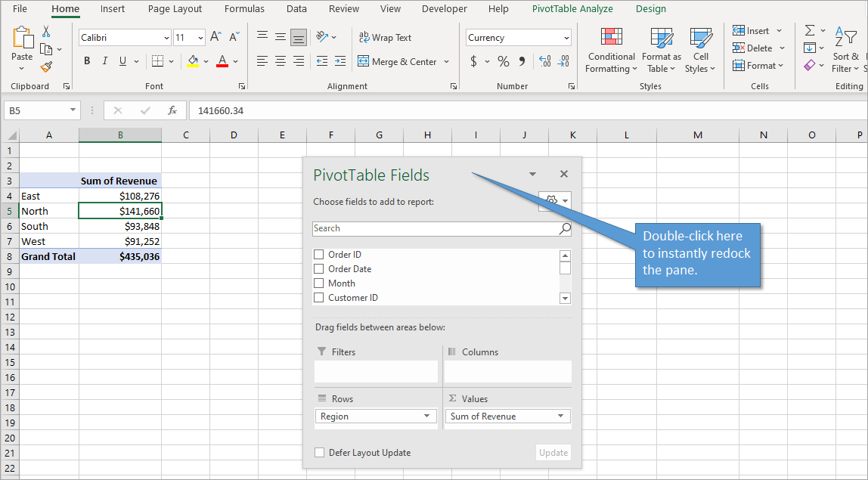Open Sum of Revenue dropdown in Values
Image resolution: width=868 pixels, height=480 pixels.
561,417
